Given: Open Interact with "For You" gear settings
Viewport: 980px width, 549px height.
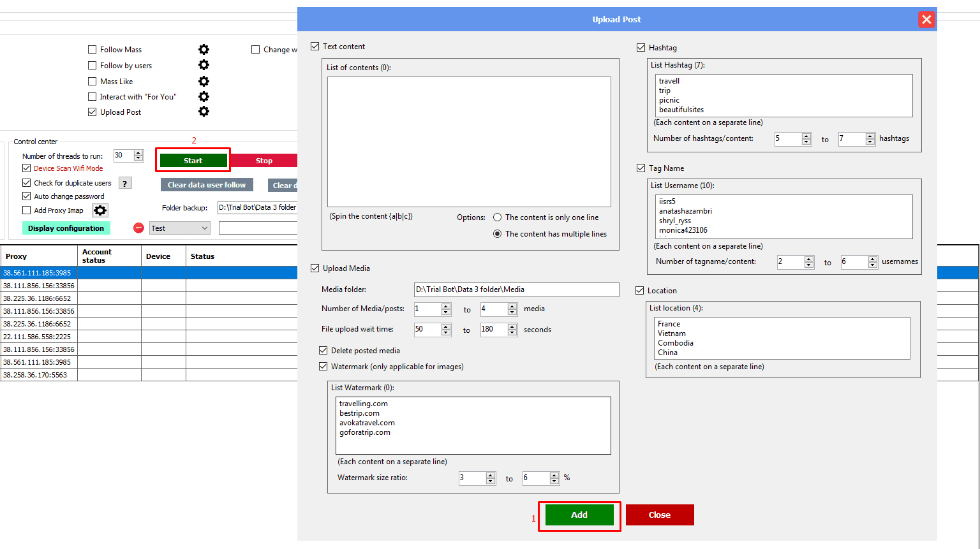Looking at the screenshot, I should (204, 96).
